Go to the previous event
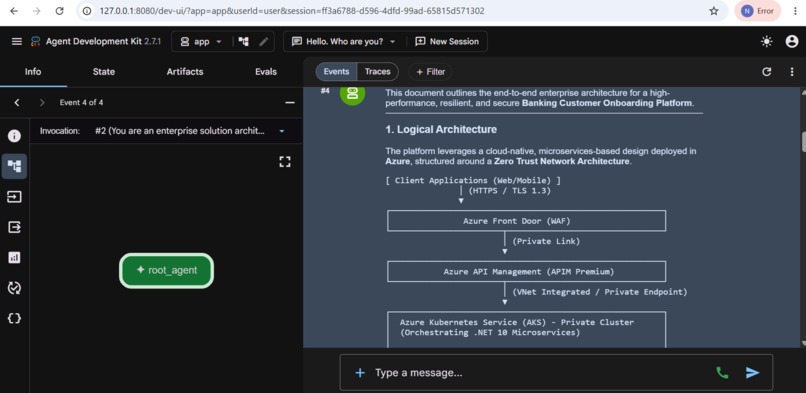Screen dimensions: 806x393 (x=17, y=103)
